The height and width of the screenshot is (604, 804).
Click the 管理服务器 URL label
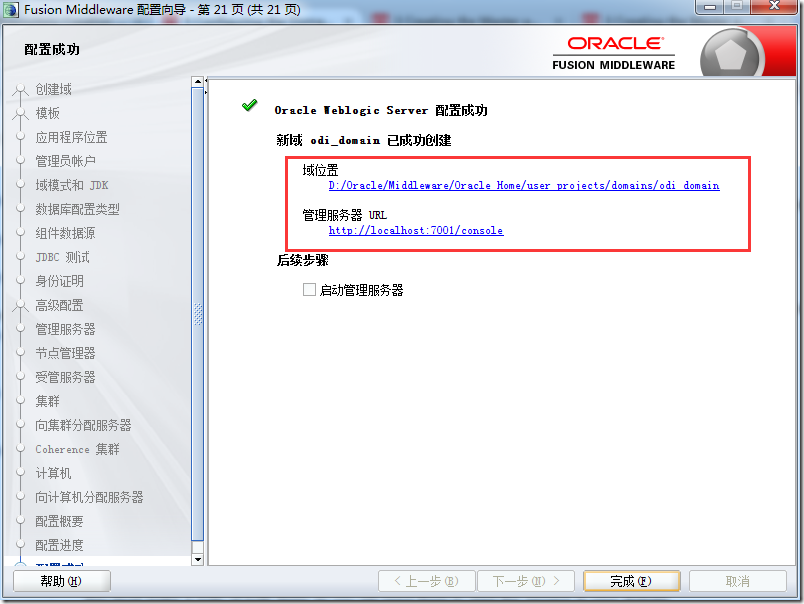tap(345, 215)
